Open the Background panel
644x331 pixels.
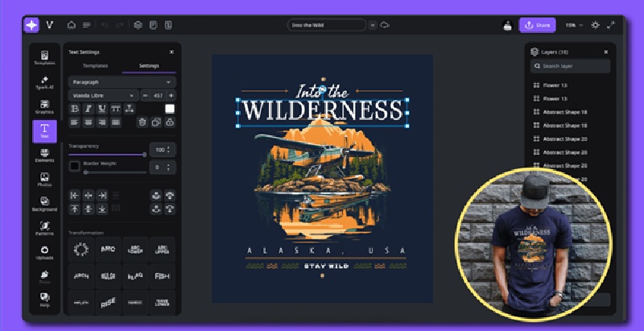click(x=44, y=205)
